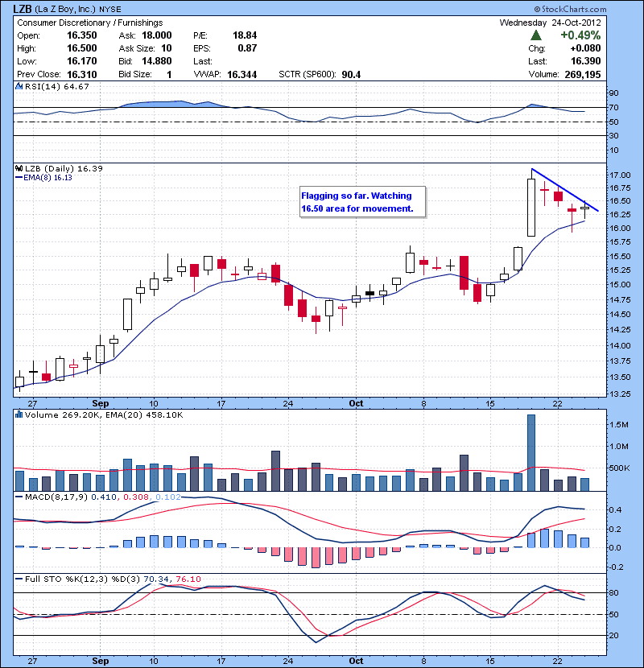
Task: Click the MACD 0.4 axis label
Action: point(615,510)
